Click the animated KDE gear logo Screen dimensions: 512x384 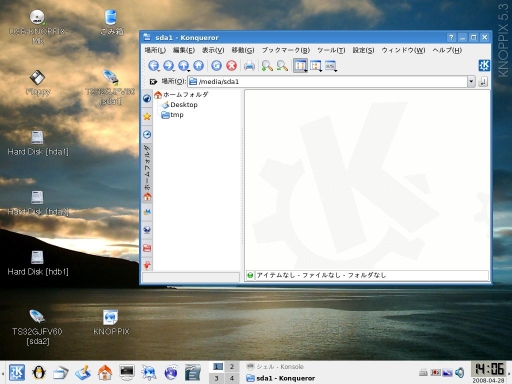coord(484,65)
